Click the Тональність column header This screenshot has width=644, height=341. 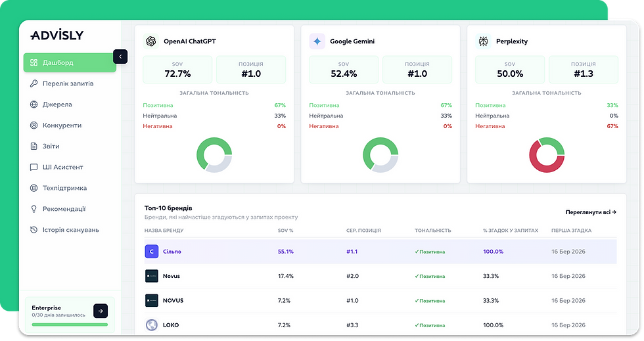pos(433,231)
